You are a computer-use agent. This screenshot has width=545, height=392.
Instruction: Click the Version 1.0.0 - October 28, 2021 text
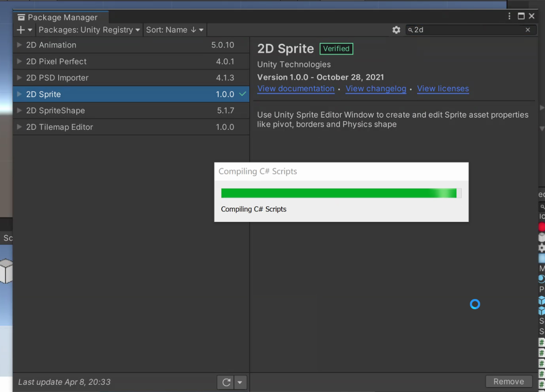tap(320, 77)
